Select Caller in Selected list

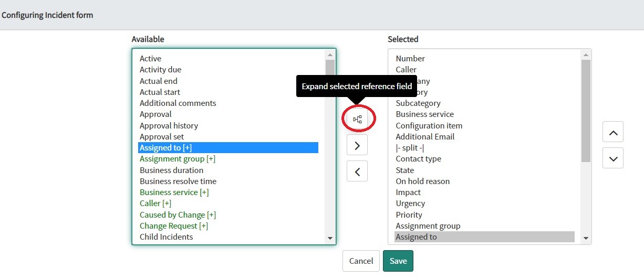click(x=484, y=70)
